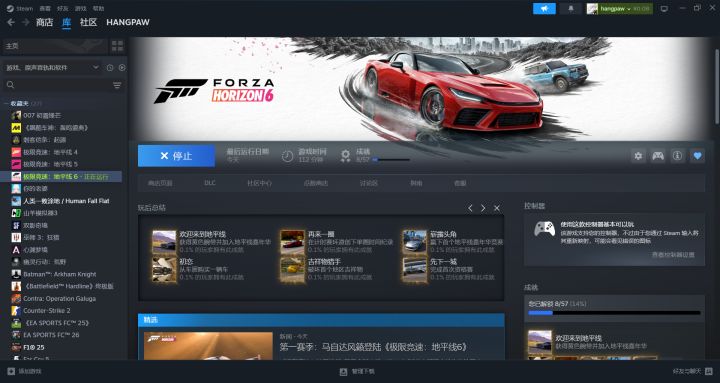The image size is (720, 383).
Task: Stop the running game with 停止
Action: (x=176, y=156)
